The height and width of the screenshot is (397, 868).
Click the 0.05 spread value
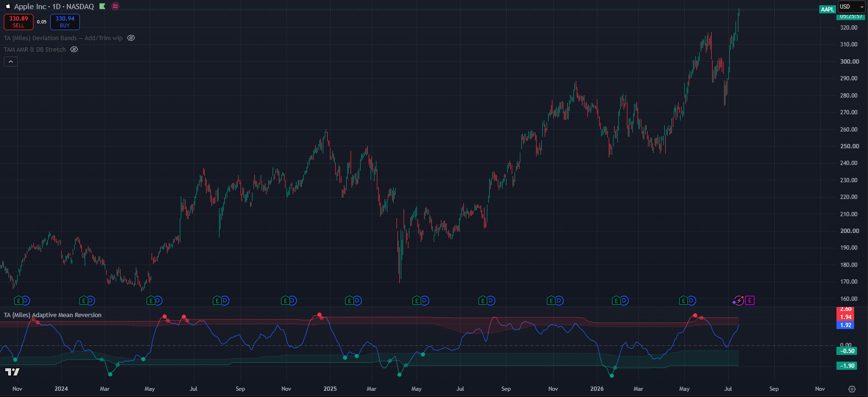coord(42,22)
